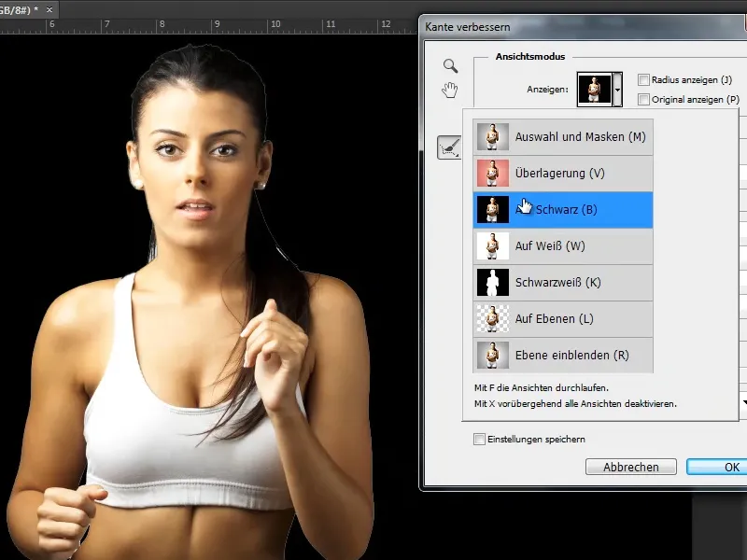Screen dimensions: 747x560
Task: Select the Zoom magnifier tool in dialog
Action: click(x=450, y=65)
